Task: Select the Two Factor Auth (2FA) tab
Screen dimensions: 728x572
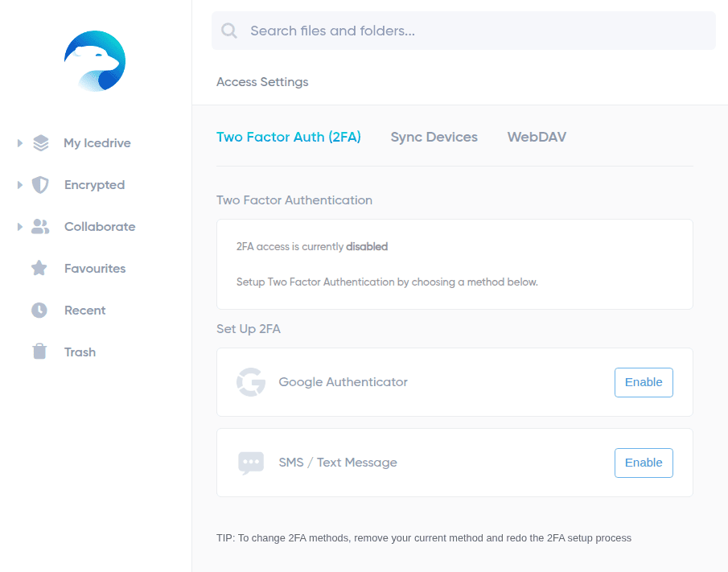Action: point(289,137)
